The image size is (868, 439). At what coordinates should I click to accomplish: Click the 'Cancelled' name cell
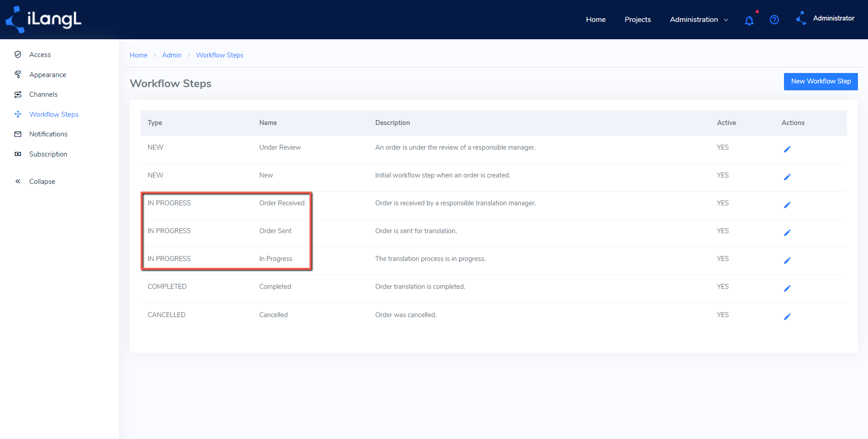pos(274,315)
